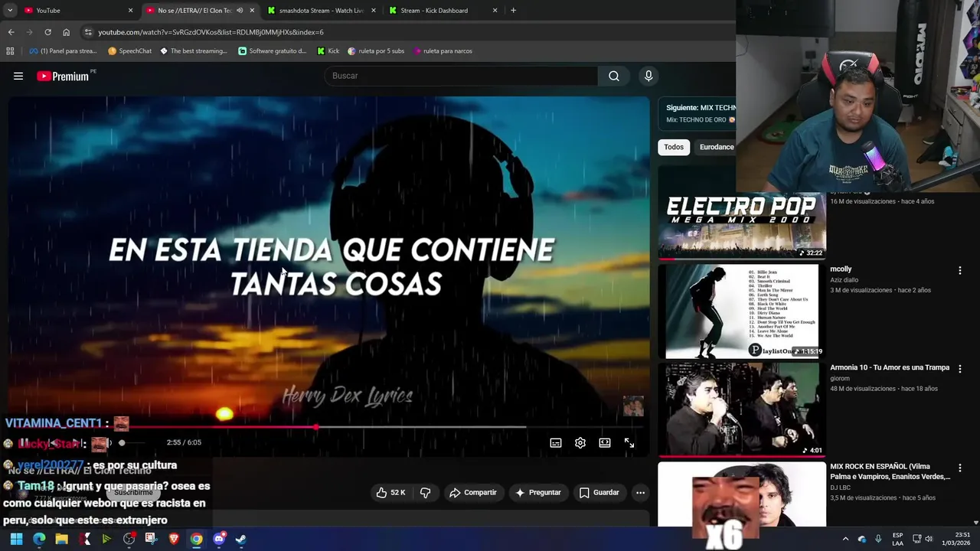Screen dimensions: 980x551
Task: Like the video with 52 K likes
Action: [390, 493]
